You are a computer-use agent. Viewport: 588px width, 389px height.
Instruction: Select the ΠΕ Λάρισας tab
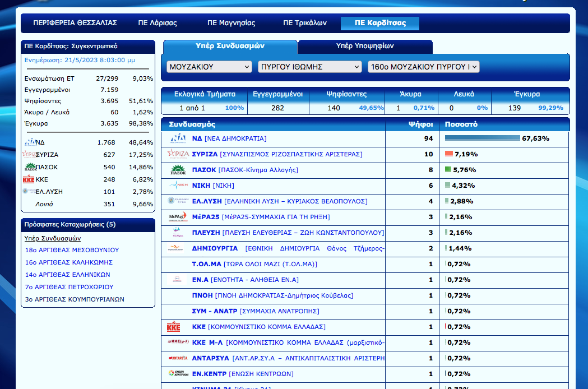[x=158, y=23]
